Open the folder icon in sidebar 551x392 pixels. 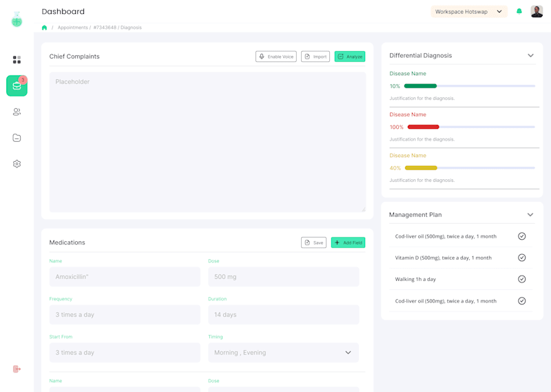point(17,138)
